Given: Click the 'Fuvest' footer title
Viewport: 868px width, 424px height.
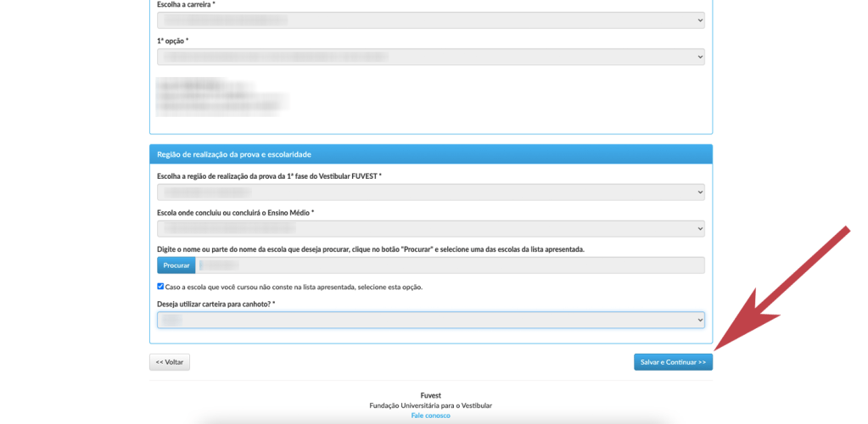Looking at the screenshot, I should pyautogui.click(x=431, y=395).
